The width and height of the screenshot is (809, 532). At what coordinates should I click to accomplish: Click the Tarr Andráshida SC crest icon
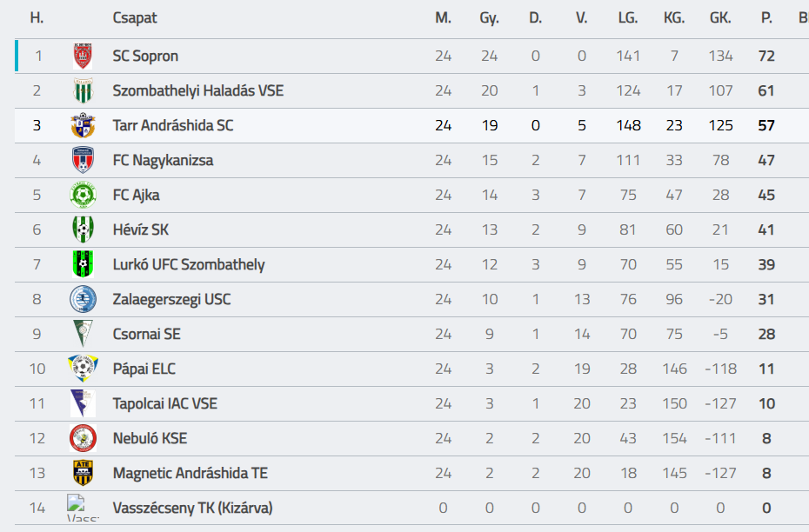click(83, 125)
